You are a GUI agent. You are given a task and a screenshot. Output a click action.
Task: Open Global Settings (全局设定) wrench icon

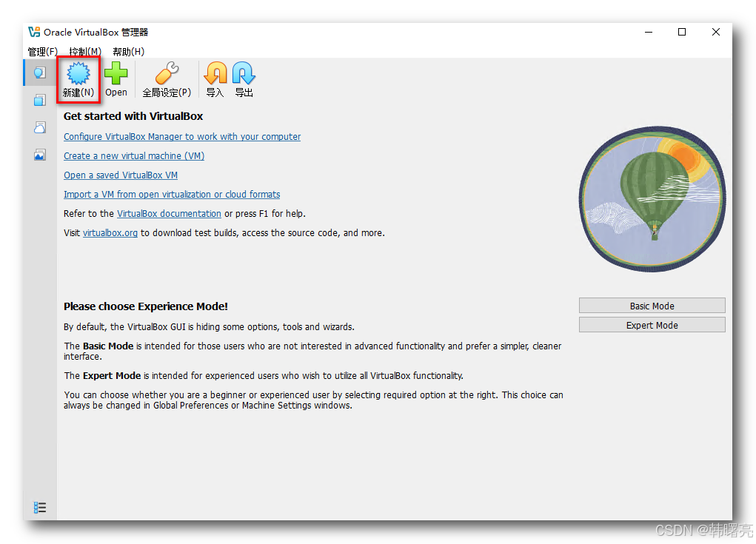[x=167, y=73]
